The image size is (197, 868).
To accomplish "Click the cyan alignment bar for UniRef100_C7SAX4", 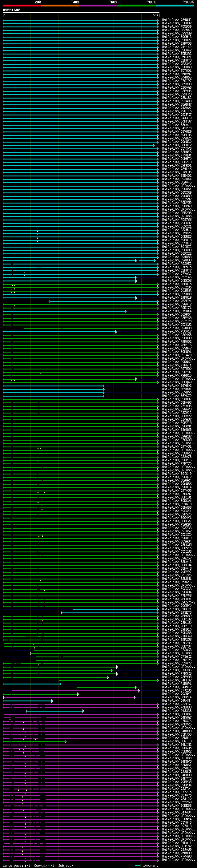I will click(65, 311).
